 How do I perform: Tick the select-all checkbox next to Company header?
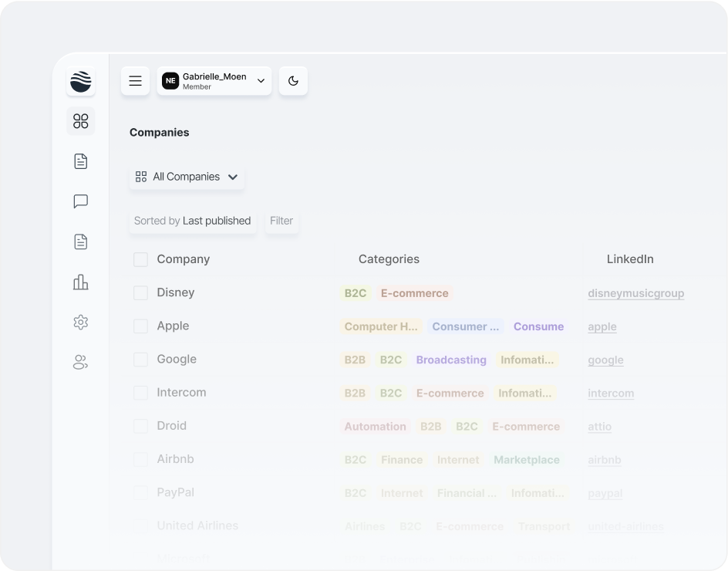click(x=140, y=259)
